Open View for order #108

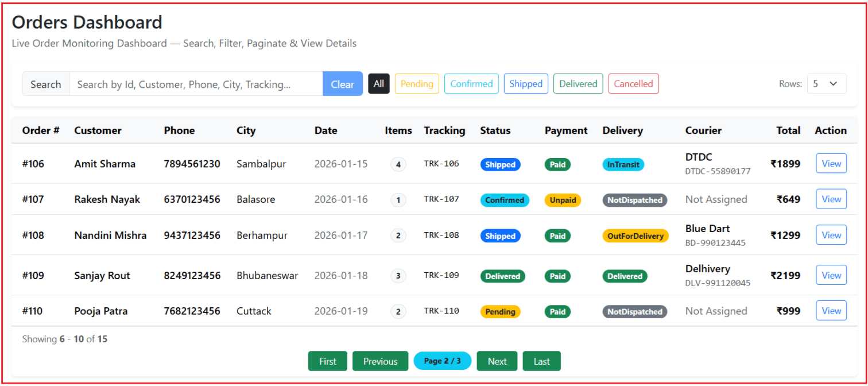coord(831,235)
